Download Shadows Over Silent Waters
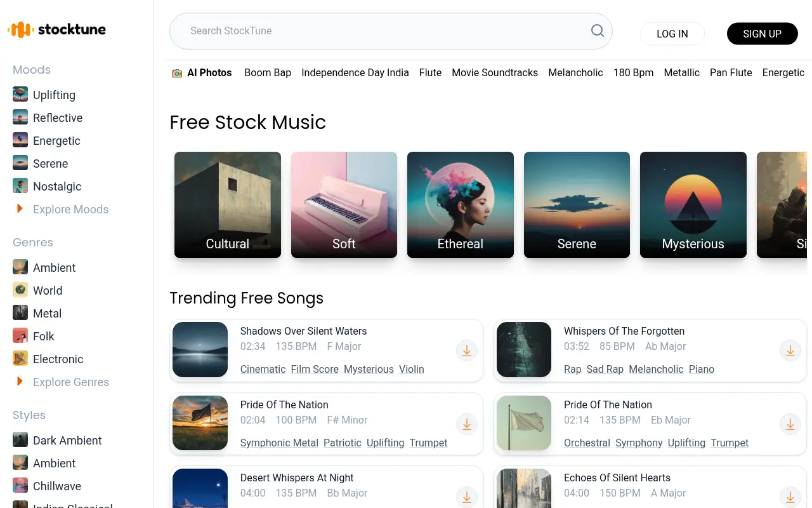The image size is (812, 508). coord(467,351)
